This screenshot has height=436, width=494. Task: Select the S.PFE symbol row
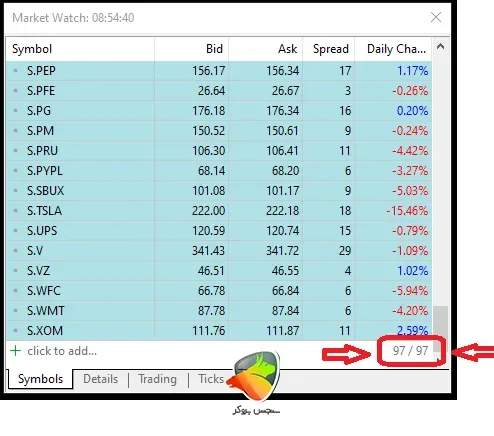click(x=219, y=91)
